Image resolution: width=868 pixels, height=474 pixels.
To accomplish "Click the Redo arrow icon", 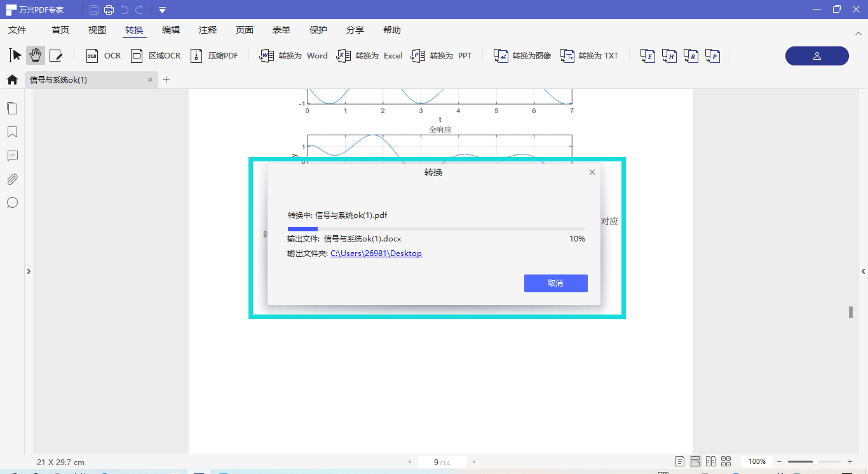I will point(139,10).
